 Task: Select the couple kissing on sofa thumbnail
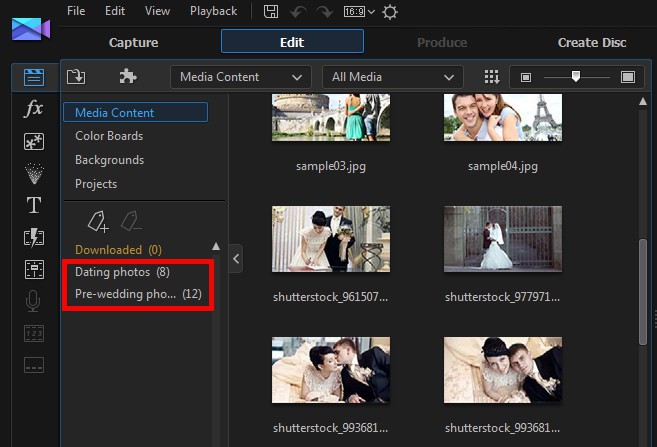pos(331,370)
